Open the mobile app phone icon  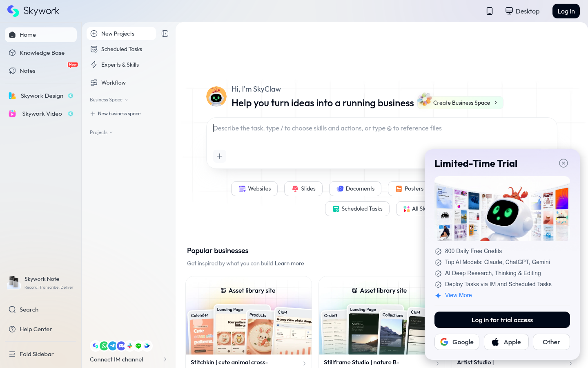490,11
